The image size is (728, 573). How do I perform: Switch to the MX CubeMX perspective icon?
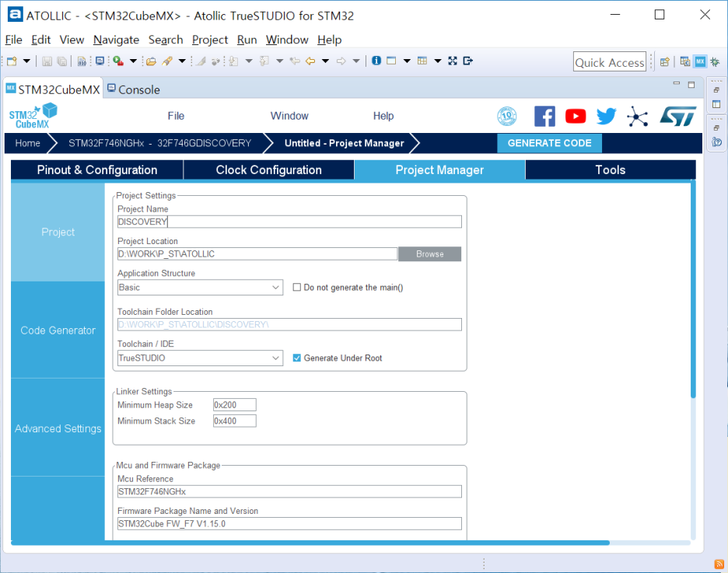pos(700,61)
